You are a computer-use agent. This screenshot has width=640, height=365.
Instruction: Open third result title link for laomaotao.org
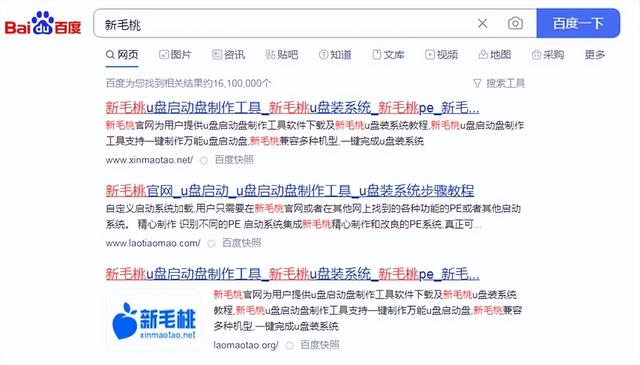click(292, 274)
